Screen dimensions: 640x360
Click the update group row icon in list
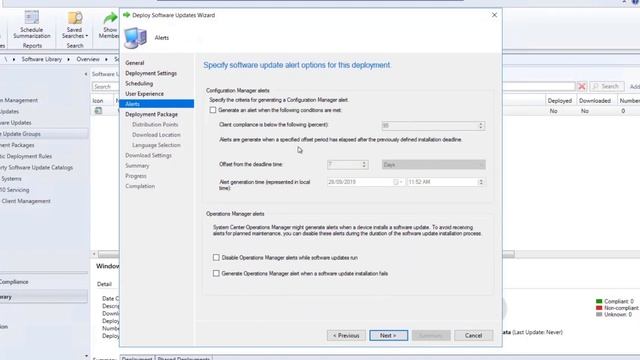[98, 111]
